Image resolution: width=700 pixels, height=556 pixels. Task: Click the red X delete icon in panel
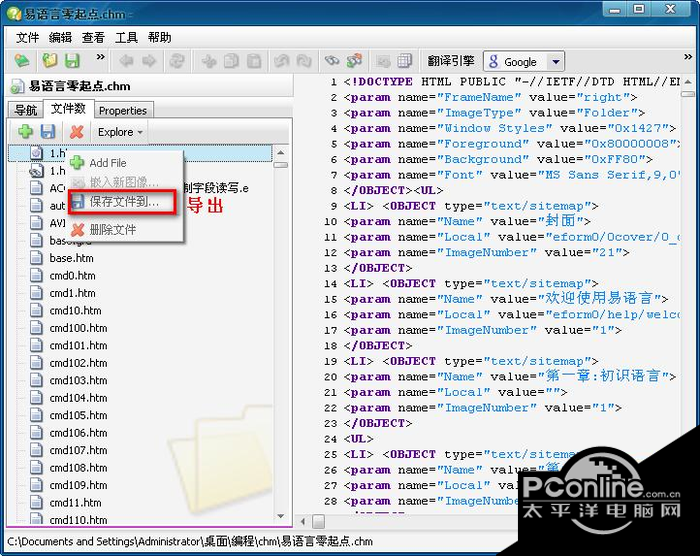click(76, 132)
